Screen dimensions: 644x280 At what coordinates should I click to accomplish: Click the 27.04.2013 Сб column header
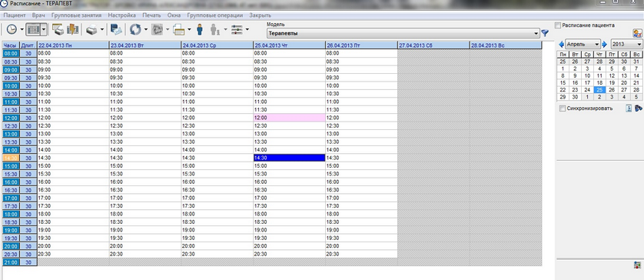(433, 45)
